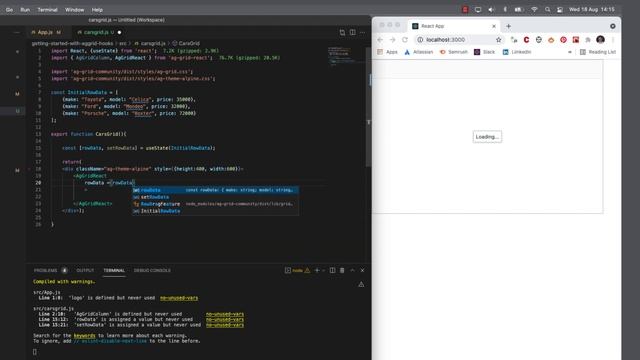Open the Reading List
The width and height of the screenshot is (640, 360).
click(598, 52)
